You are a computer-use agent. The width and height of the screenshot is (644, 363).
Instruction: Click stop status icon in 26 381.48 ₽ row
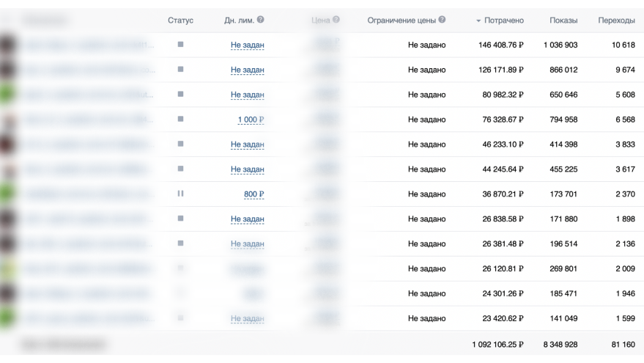coord(180,243)
